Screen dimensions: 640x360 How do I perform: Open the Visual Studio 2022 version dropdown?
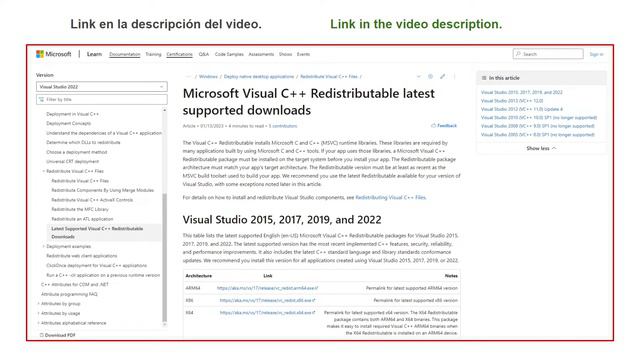click(102, 87)
